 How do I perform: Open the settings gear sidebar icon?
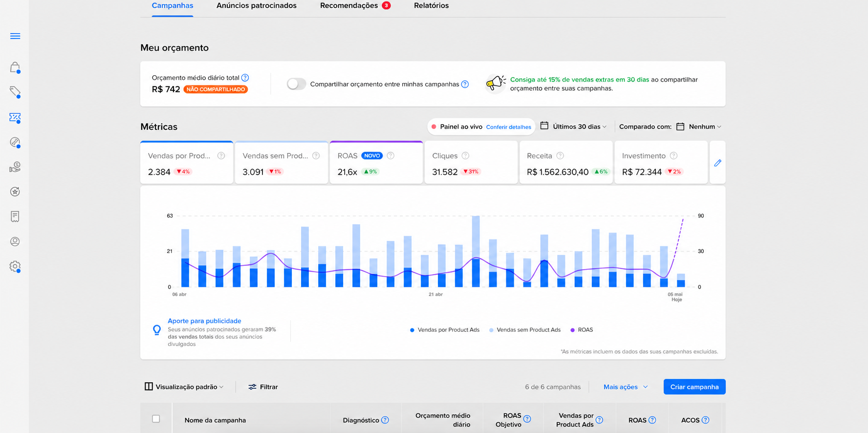(x=15, y=266)
